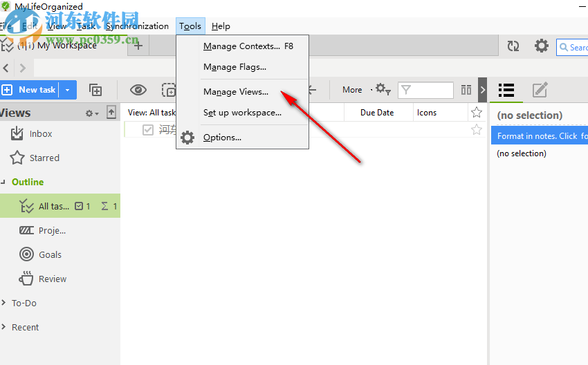Expand the toolbar overflow chevron
The width and height of the screenshot is (588, 365).
(483, 90)
